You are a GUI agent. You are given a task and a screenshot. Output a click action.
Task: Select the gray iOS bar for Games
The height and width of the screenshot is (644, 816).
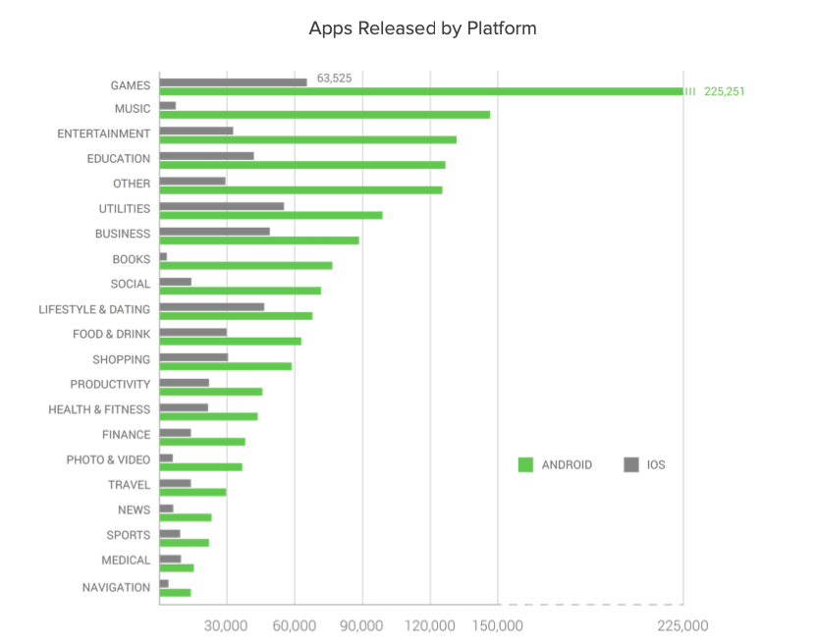pos(233,81)
